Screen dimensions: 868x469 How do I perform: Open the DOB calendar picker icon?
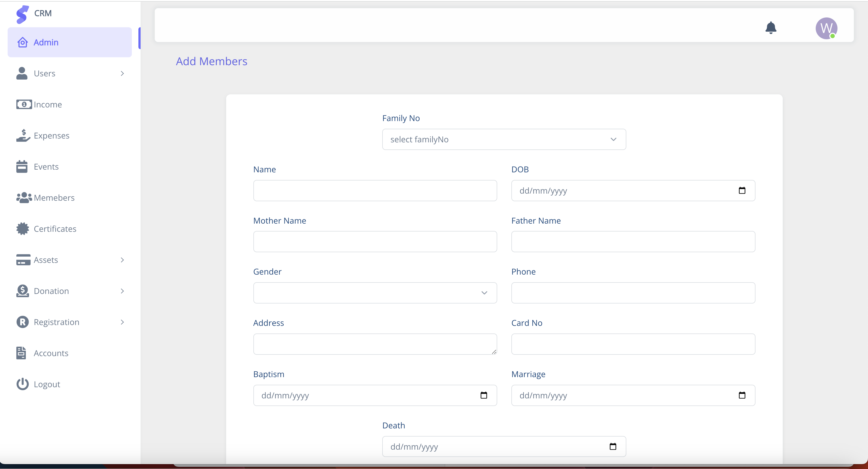pyautogui.click(x=742, y=191)
